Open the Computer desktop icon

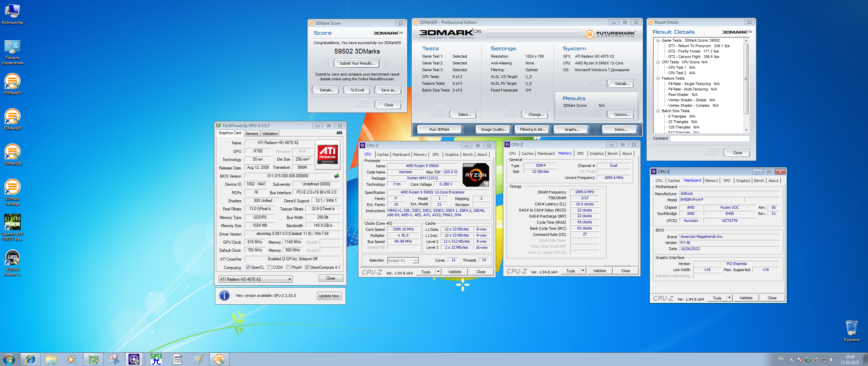tap(12, 14)
